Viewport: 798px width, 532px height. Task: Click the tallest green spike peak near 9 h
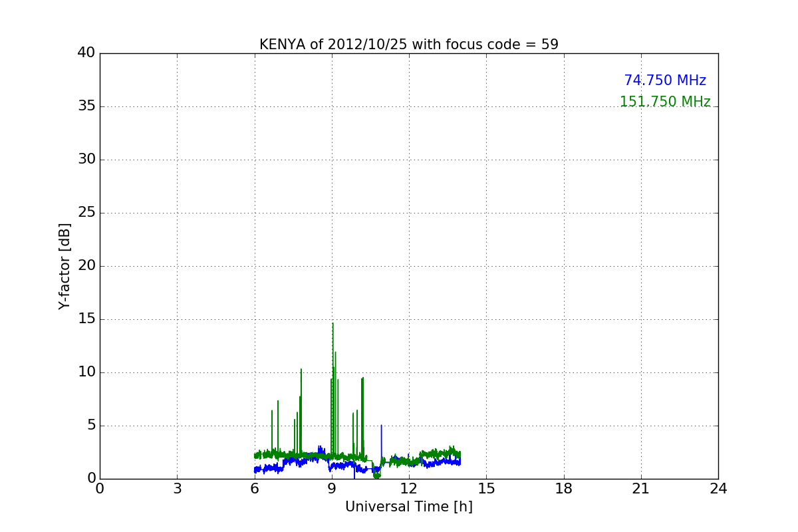[x=332, y=324]
